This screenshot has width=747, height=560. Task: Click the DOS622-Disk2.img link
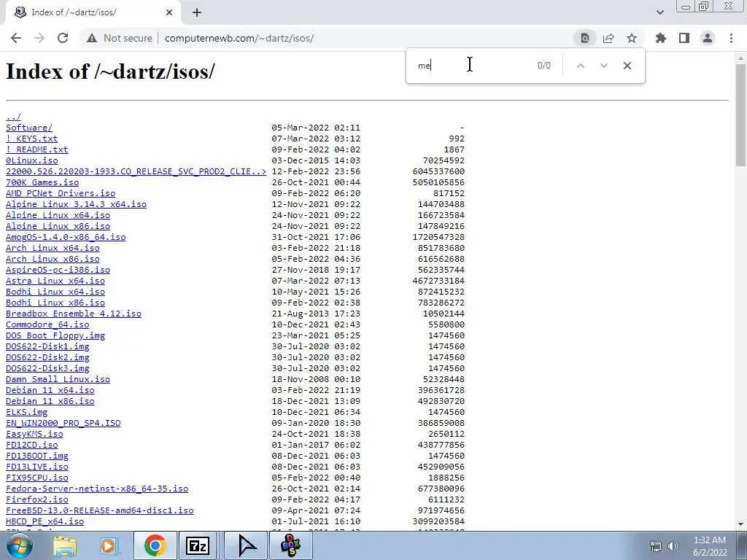47,357
